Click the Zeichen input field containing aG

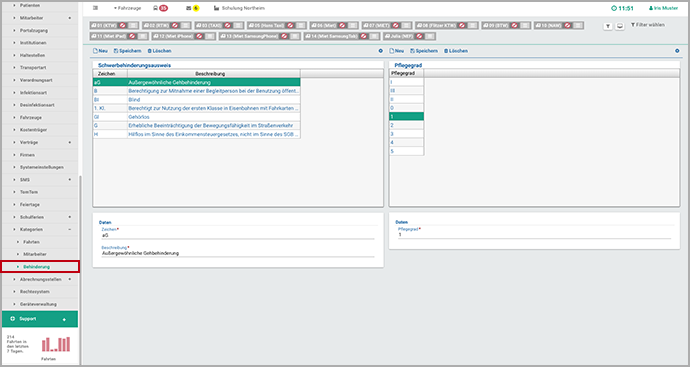238,236
